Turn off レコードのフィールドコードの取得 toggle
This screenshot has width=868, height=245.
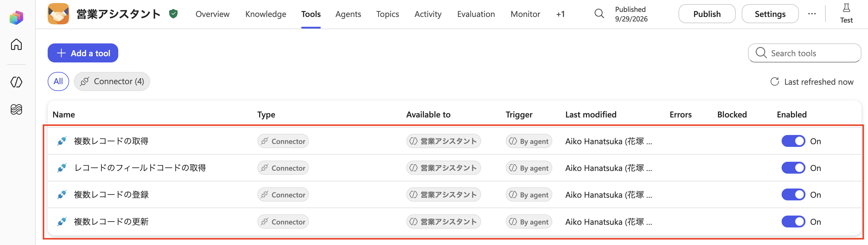click(x=793, y=168)
